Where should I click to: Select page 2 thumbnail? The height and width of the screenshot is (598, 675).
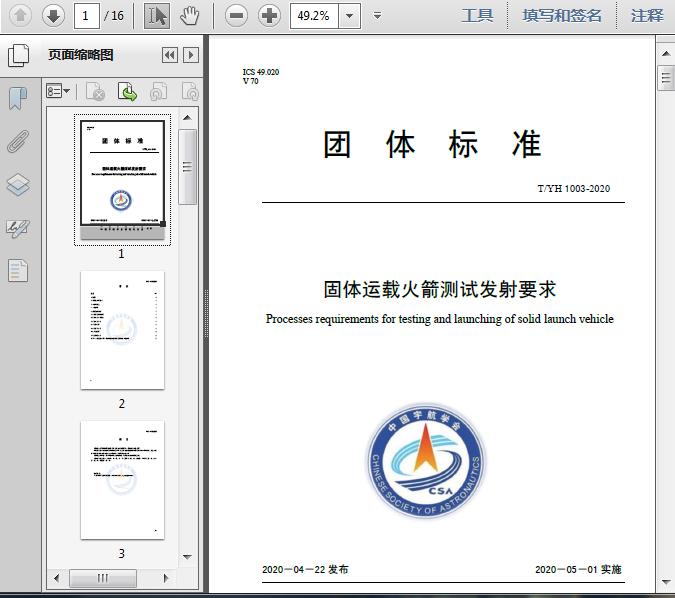click(x=122, y=330)
